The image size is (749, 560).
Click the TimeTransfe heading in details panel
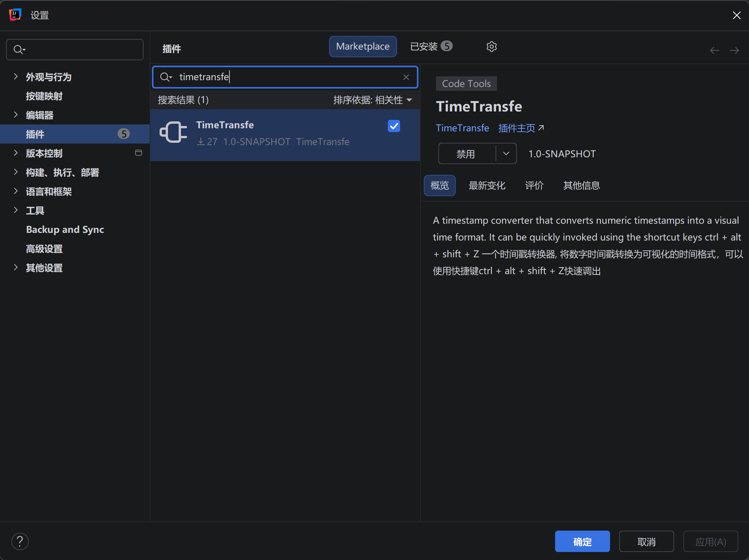(x=479, y=107)
